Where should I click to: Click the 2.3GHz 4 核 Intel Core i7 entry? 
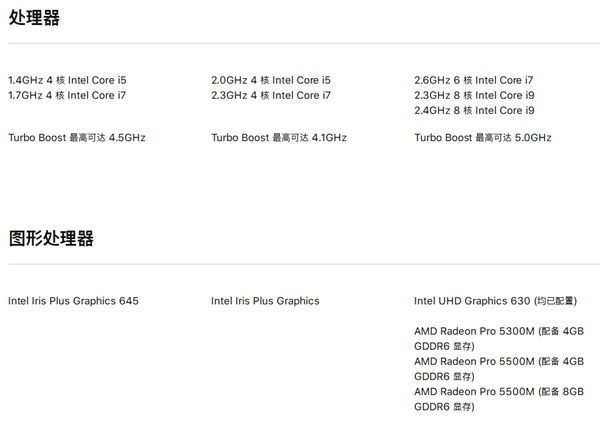(270, 95)
